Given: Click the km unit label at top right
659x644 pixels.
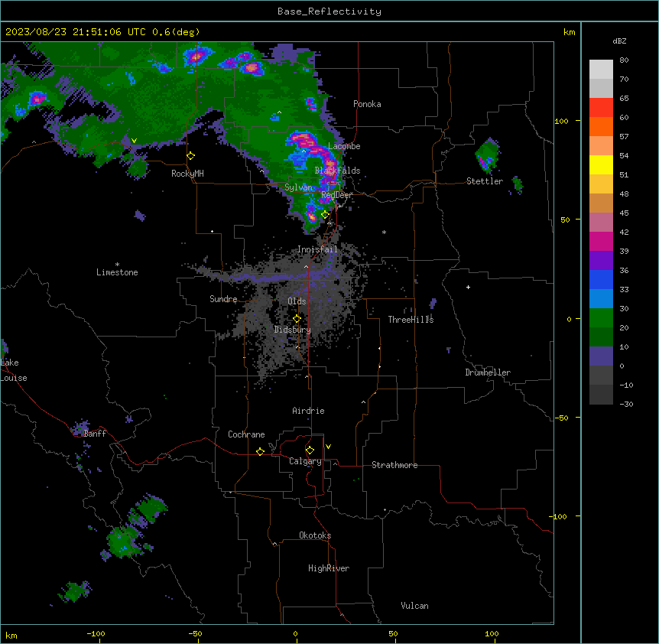Looking at the screenshot, I should tap(569, 32).
